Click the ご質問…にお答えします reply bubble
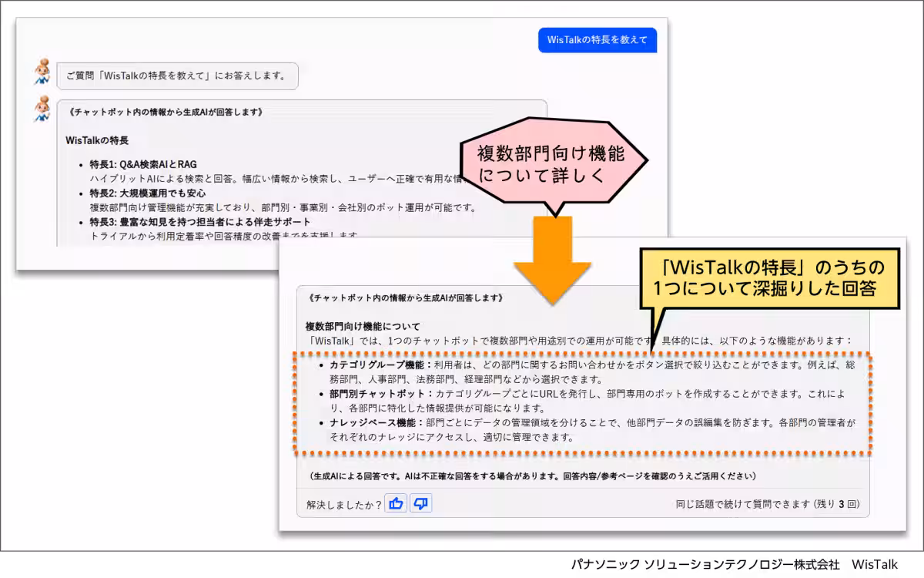Screen dimensions: 924x578 tap(176, 76)
